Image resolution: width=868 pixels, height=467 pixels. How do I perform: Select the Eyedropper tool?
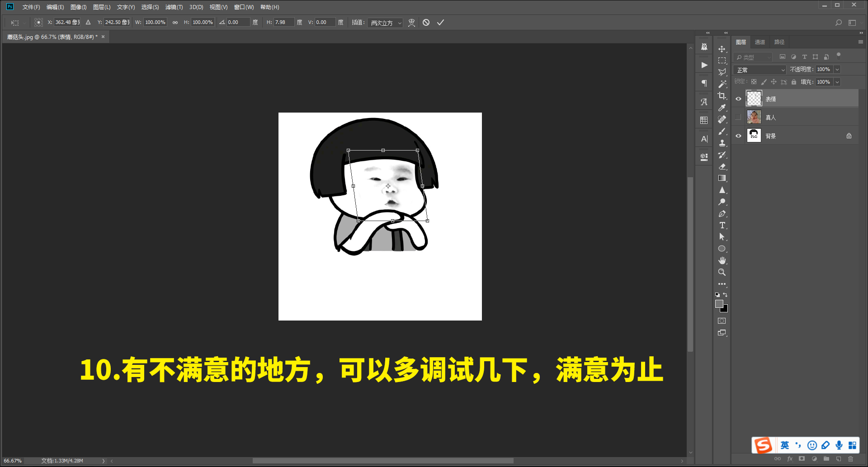click(722, 108)
